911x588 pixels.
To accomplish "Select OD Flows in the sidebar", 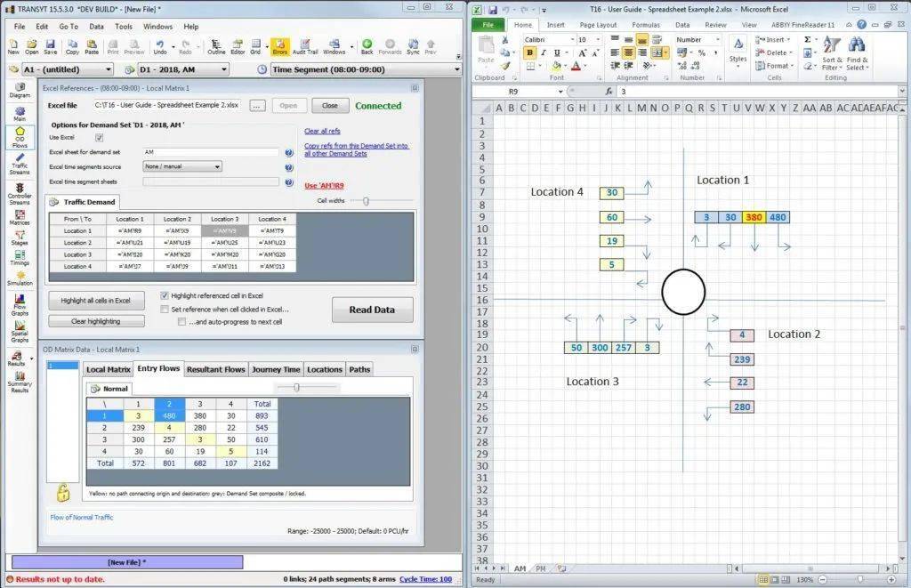I will (x=20, y=137).
